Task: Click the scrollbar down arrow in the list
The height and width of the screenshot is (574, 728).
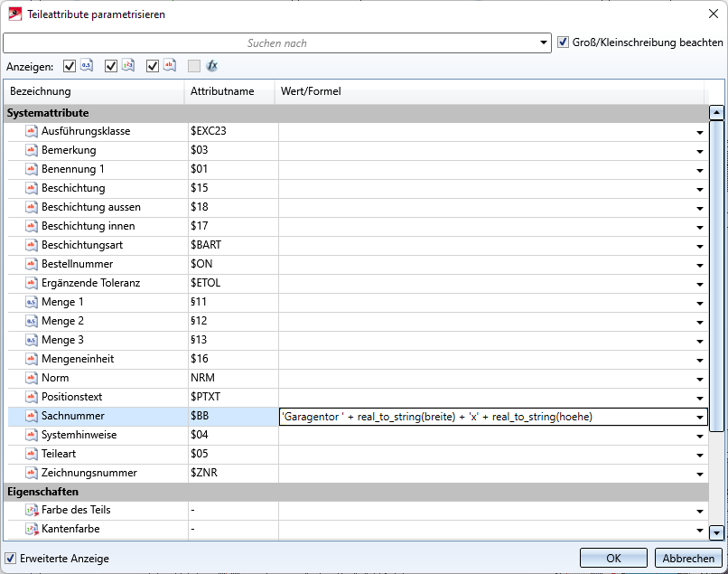Action: coord(716,532)
